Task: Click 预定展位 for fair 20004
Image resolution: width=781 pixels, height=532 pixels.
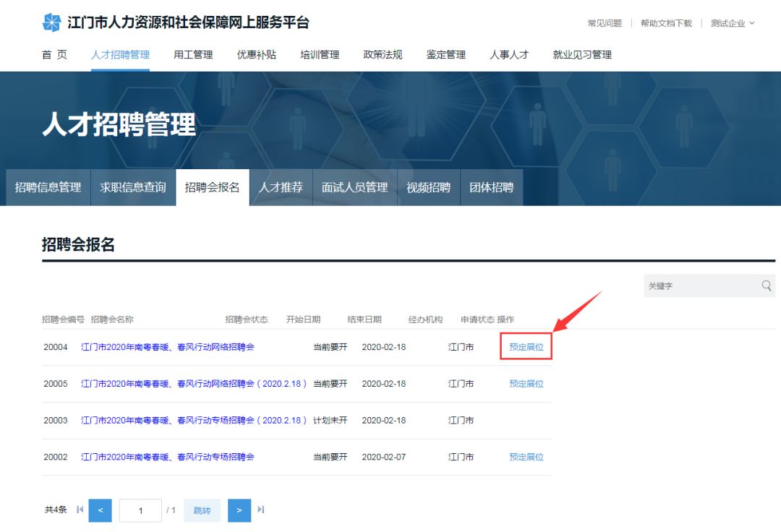Action: 526,346
